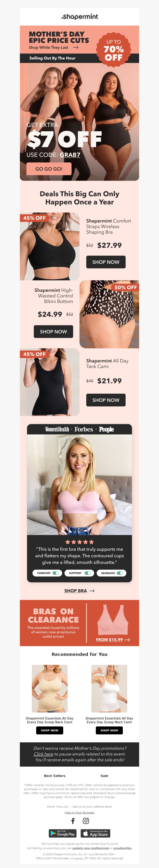Shop Now for Comfort Straps Wireless Bra
This screenshot has width=159, height=868.
point(106,262)
